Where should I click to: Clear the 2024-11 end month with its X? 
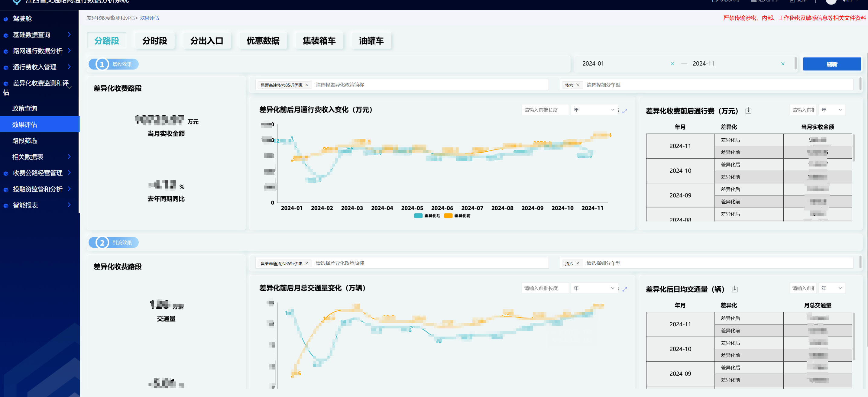(782, 64)
